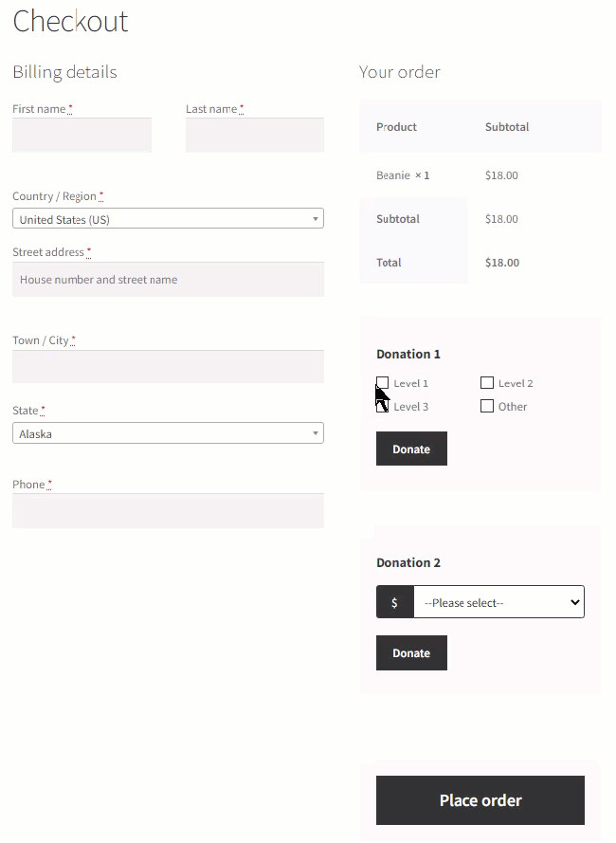Click the Your order heading
Viewport: 616px width, 843px height.
[400, 72]
